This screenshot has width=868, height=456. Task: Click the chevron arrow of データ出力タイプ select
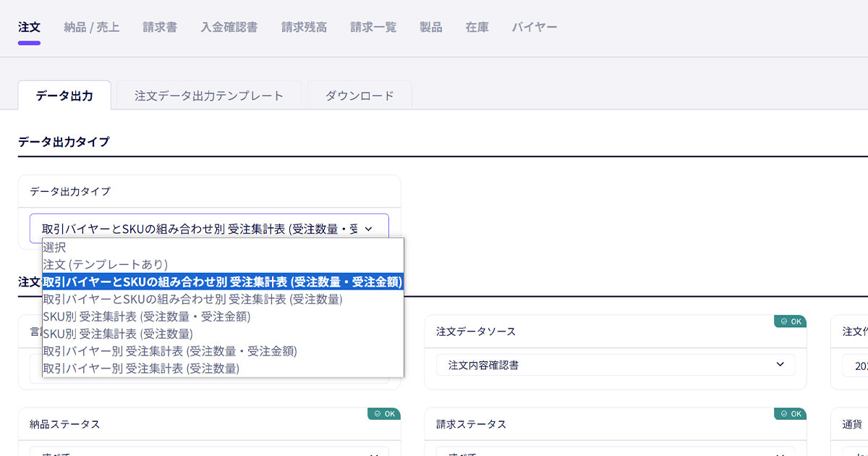pos(368,229)
